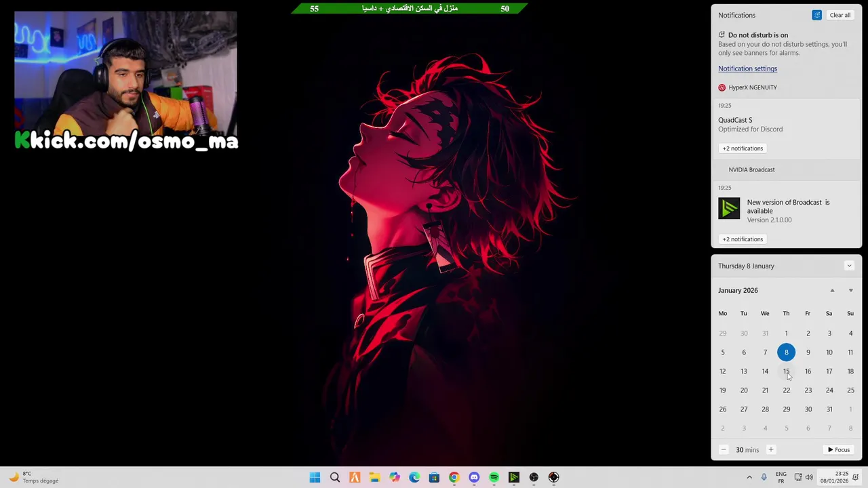Select 19 in the calendar
The height and width of the screenshot is (488, 868).
click(x=722, y=390)
